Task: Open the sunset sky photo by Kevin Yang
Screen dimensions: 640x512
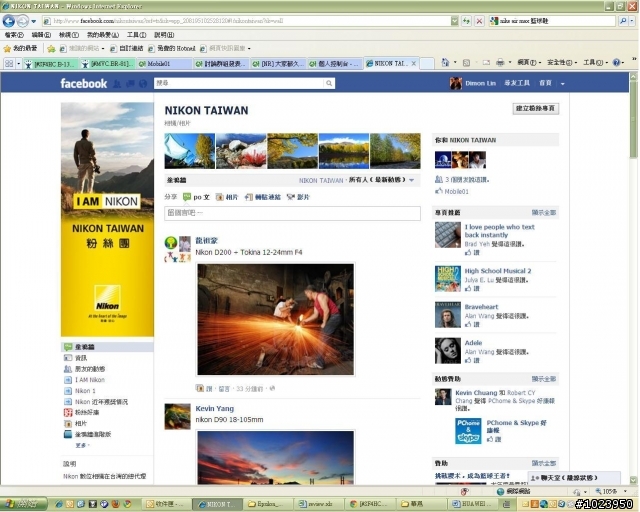Action: [x=276, y=458]
